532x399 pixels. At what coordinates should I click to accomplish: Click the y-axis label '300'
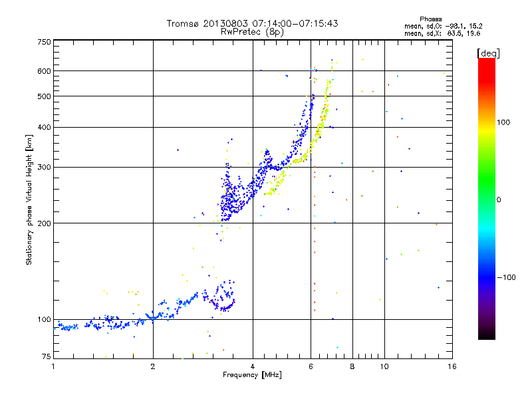tap(44, 168)
